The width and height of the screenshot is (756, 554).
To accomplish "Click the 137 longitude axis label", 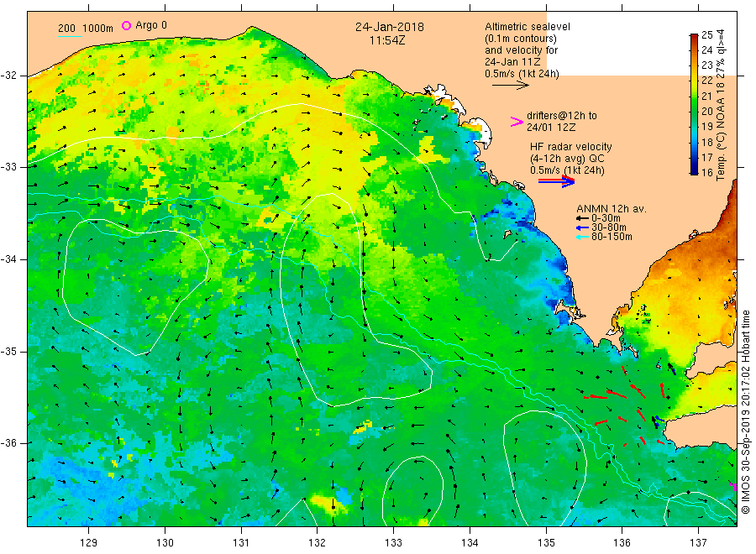I will point(698,543).
